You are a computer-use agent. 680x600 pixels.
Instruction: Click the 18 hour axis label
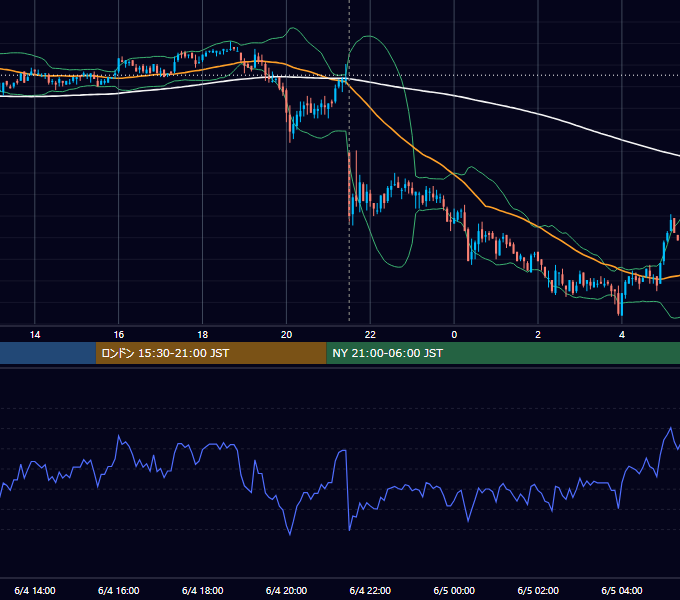[x=203, y=335]
